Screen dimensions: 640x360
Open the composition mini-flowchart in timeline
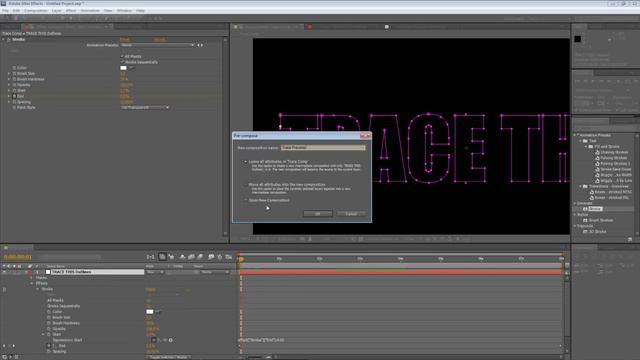(150, 257)
